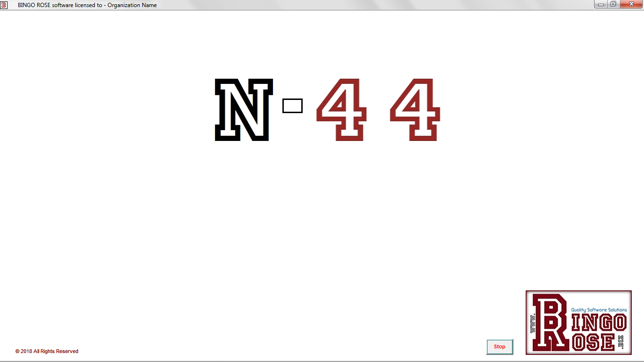
Task: Click the vertical www. text in the logo
Action: (x=534, y=323)
